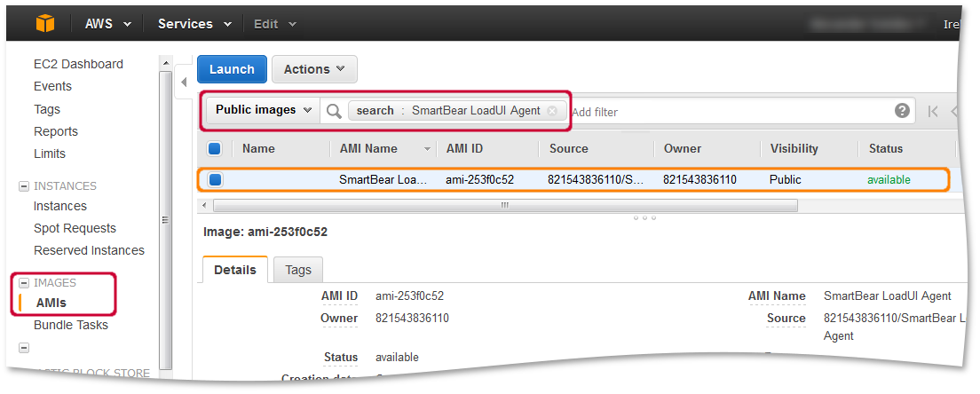Click the green available status cell
The image size is (980, 394).
coord(889,180)
